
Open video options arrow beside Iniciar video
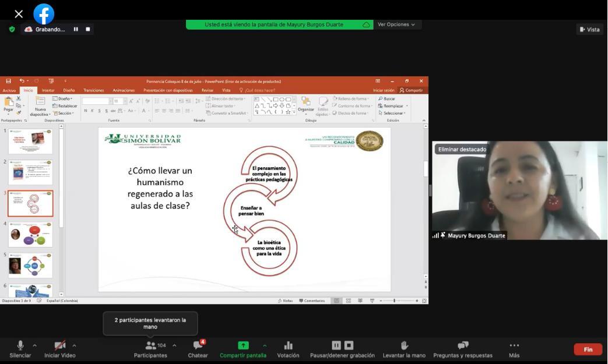(74, 345)
